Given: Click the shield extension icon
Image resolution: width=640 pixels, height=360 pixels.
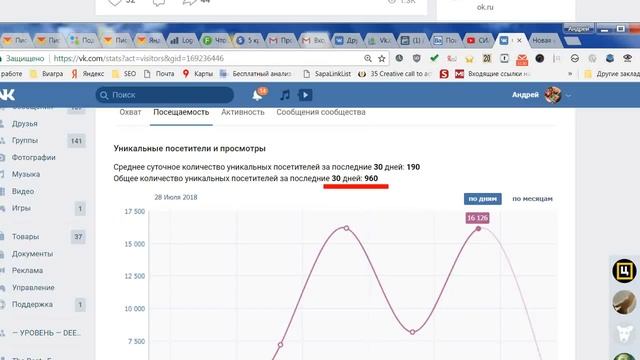Looking at the screenshot, I should 417,58.
